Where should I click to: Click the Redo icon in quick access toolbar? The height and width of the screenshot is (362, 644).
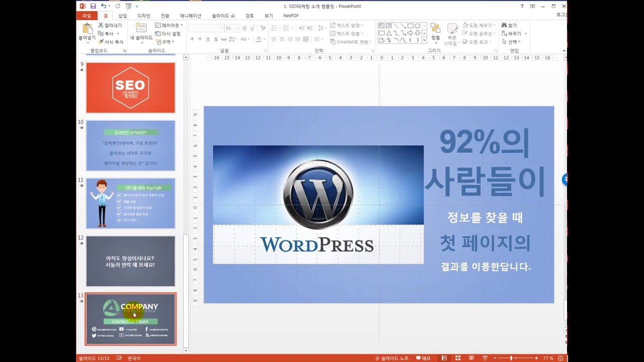click(x=118, y=6)
